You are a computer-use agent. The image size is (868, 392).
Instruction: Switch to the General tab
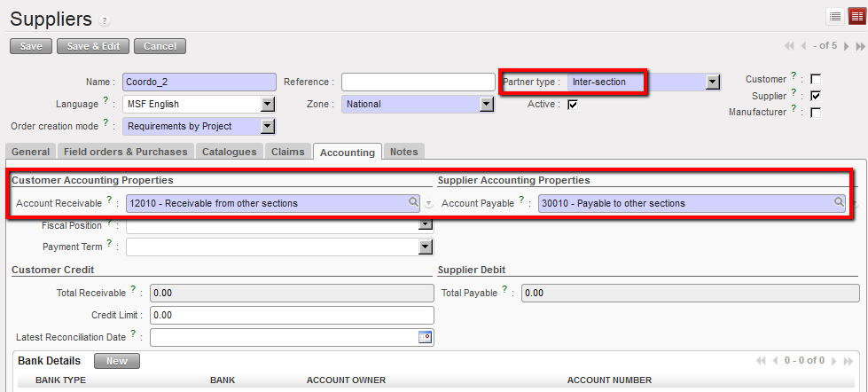[30, 152]
